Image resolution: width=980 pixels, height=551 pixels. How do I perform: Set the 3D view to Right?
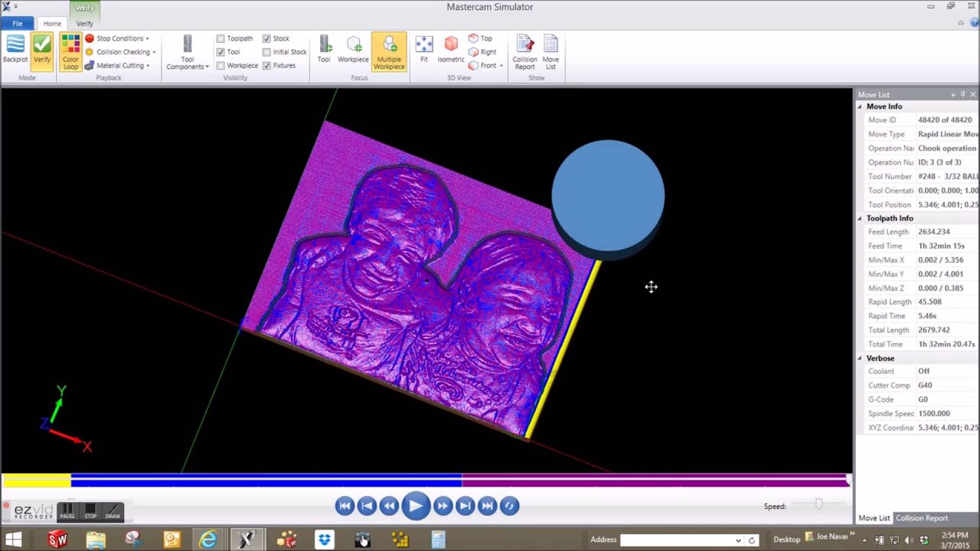482,52
